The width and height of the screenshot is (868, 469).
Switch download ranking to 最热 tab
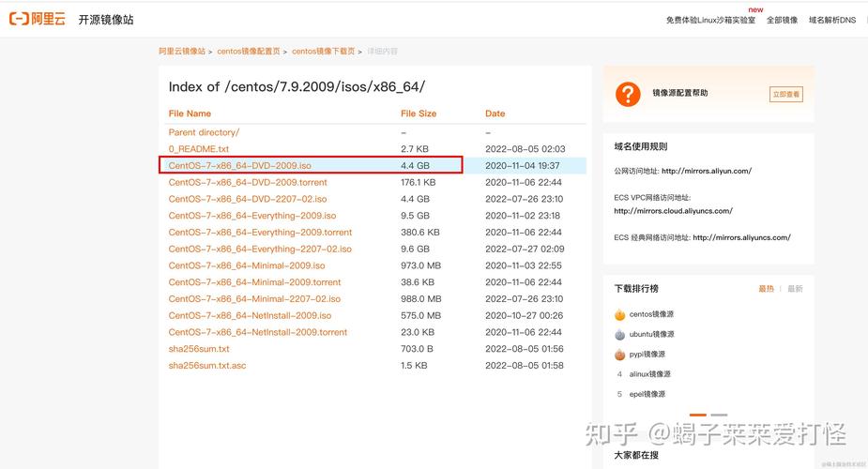766,289
